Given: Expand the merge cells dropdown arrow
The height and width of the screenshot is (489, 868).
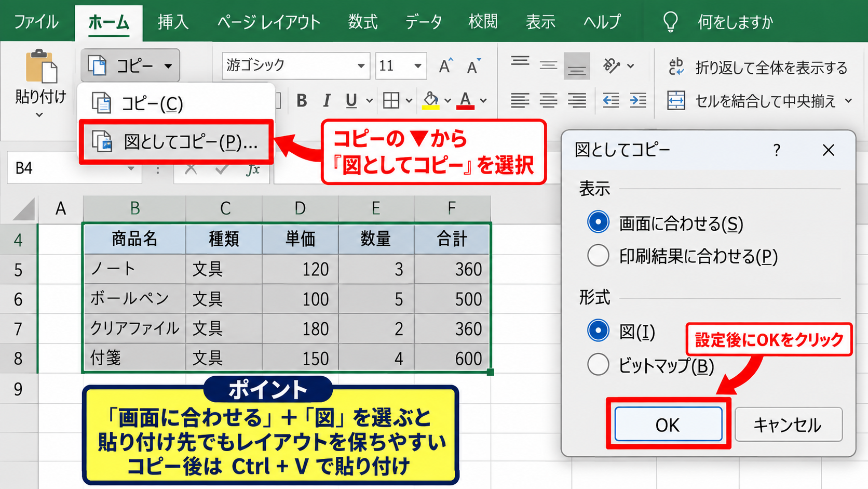Looking at the screenshot, I should coord(849,101).
